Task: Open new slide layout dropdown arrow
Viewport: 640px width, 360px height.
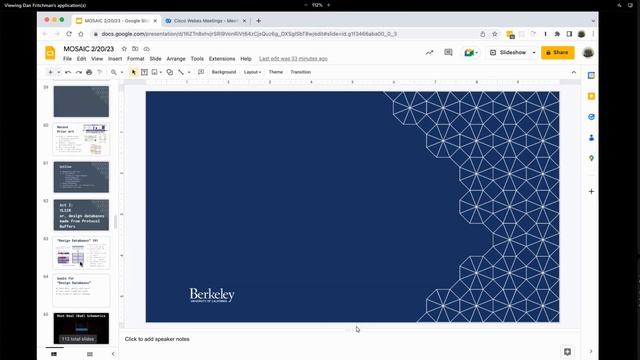Action: click(59, 72)
